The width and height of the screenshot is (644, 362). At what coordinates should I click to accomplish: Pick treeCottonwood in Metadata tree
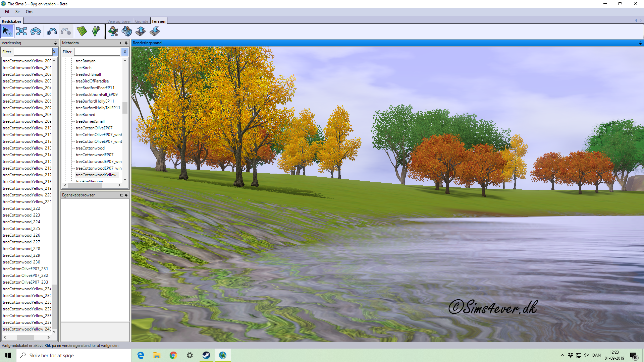click(90, 148)
